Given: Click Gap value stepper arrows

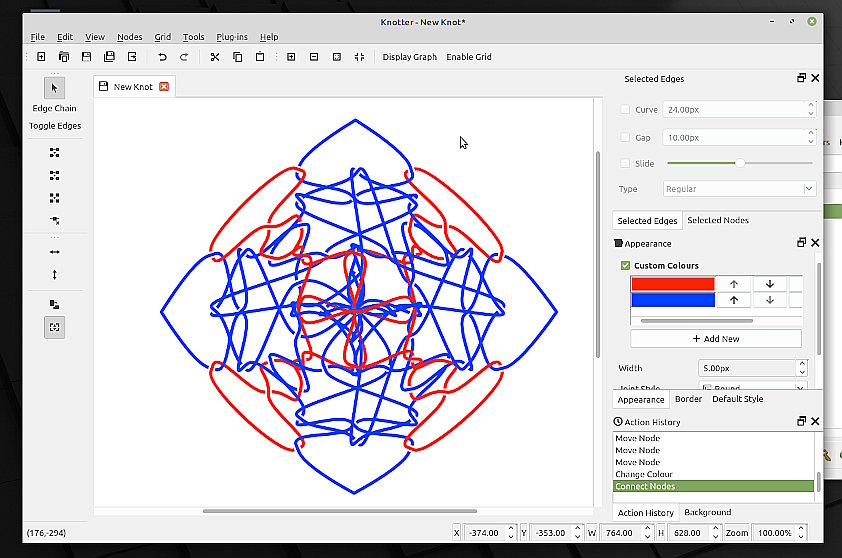Looking at the screenshot, I should [x=811, y=137].
